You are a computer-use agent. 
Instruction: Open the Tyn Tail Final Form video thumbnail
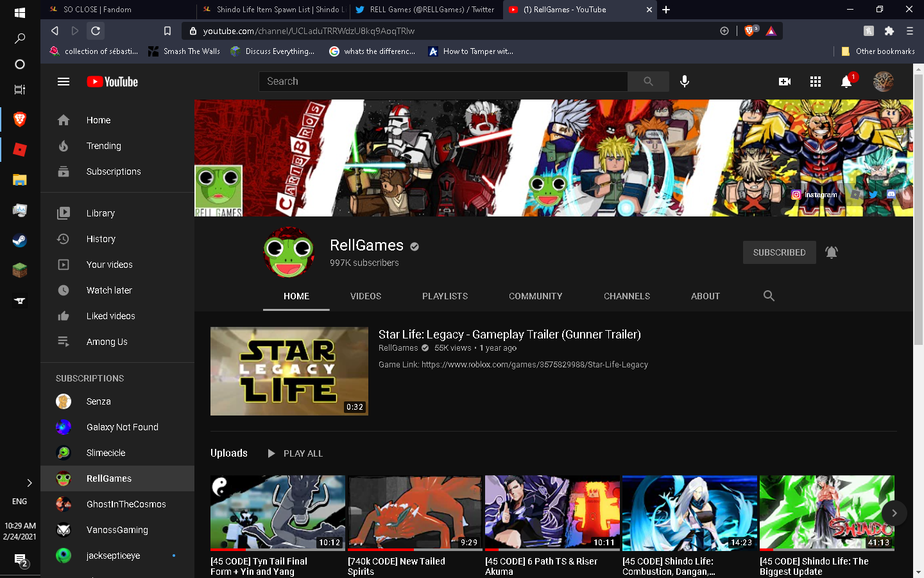tap(278, 513)
